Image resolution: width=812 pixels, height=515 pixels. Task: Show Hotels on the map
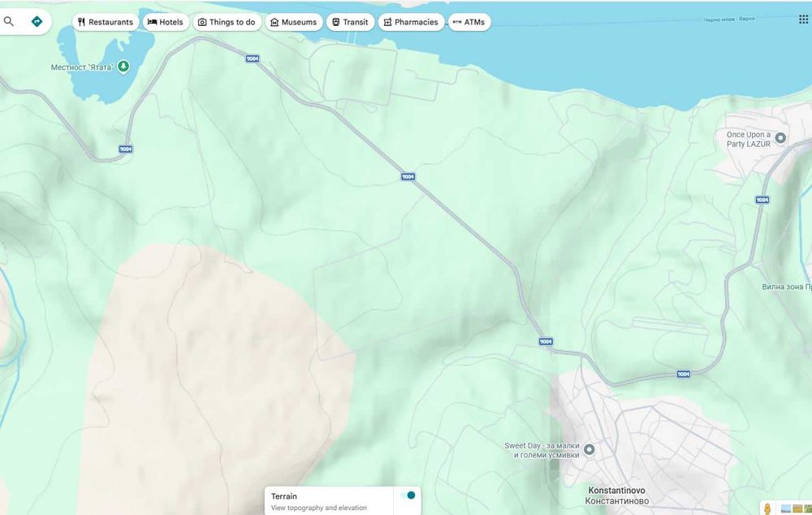coord(166,22)
